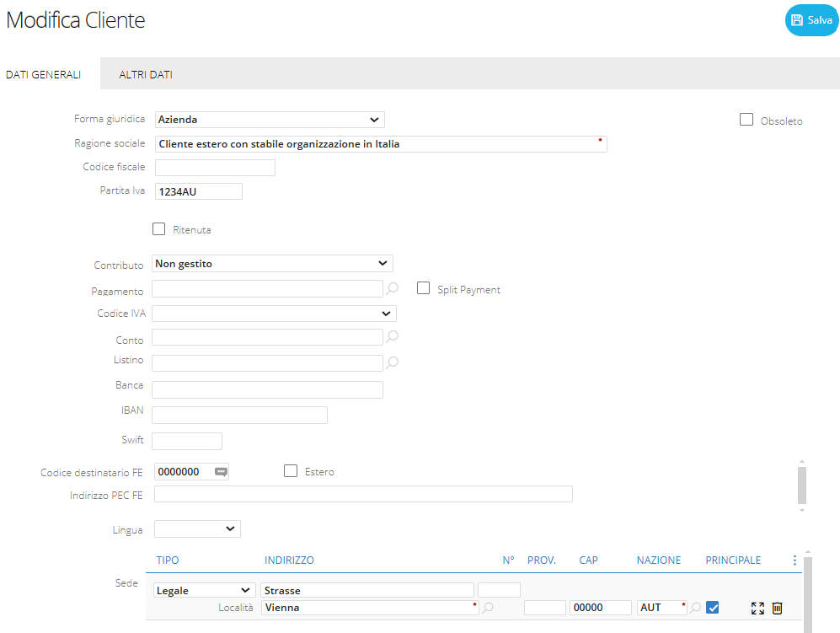Open the Forma giuridica dropdown

[270, 120]
